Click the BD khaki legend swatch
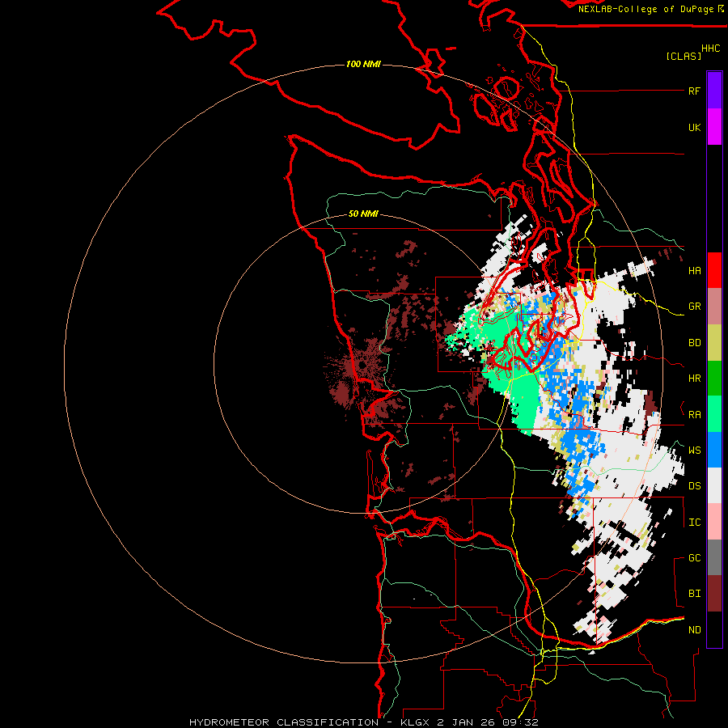The width and height of the screenshot is (728, 728). click(x=714, y=343)
